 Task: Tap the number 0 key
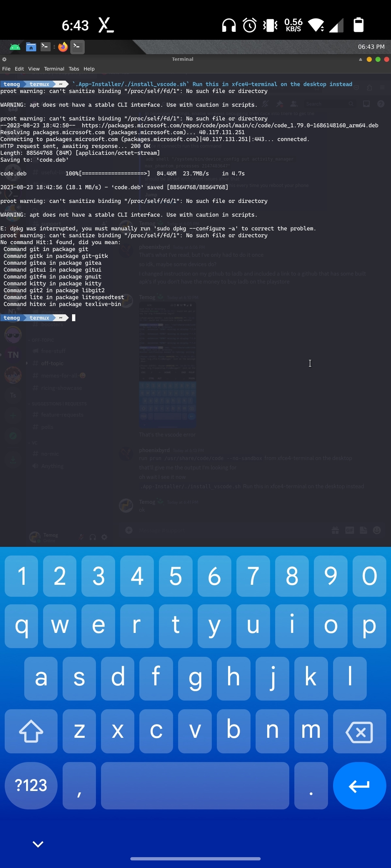pyautogui.click(x=369, y=576)
